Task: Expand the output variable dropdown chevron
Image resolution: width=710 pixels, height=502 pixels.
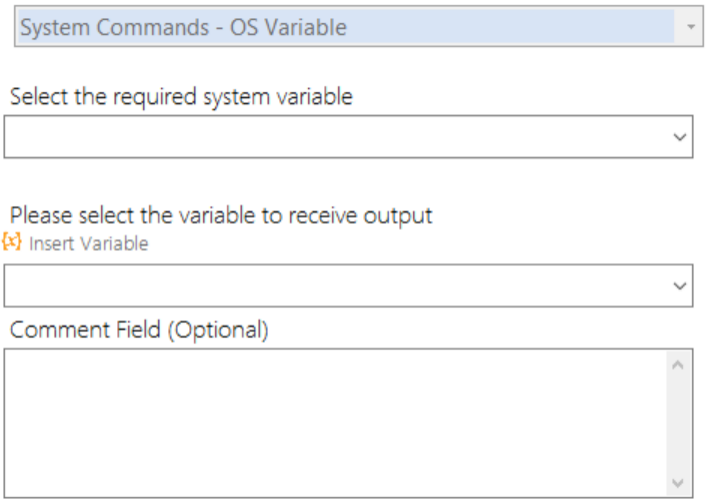Action: pyautogui.click(x=679, y=286)
